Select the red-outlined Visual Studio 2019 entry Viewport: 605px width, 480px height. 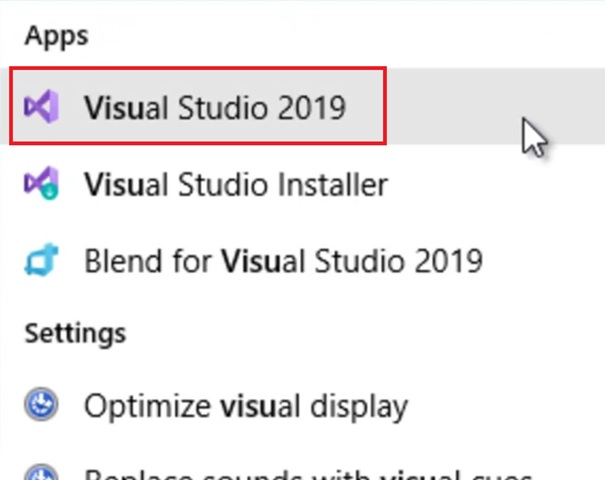(198, 106)
